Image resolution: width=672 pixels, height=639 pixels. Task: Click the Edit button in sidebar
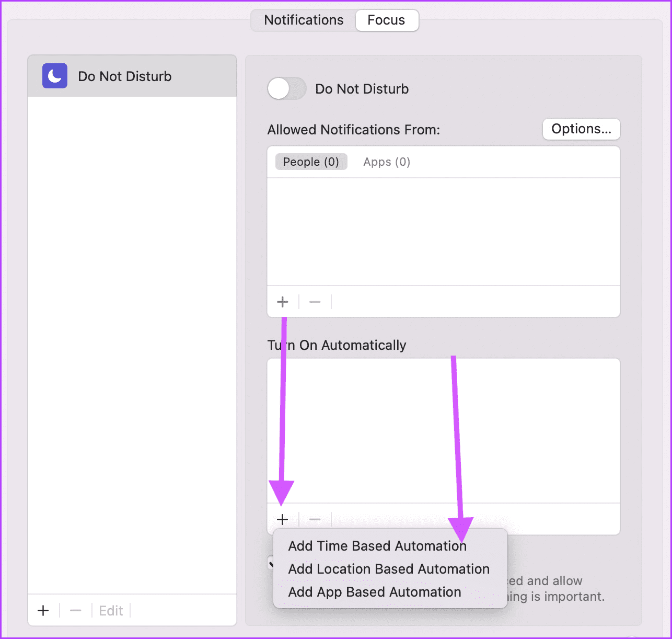coord(111,610)
